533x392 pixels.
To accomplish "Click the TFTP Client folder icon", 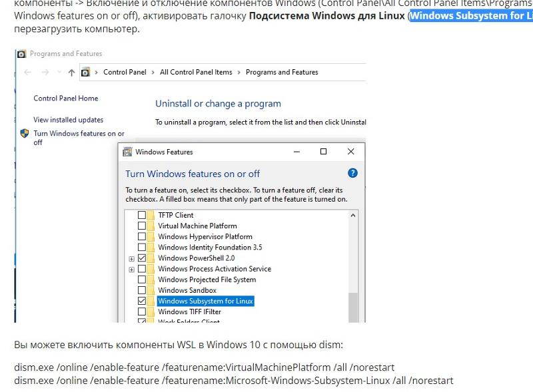I will coord(151,215).
